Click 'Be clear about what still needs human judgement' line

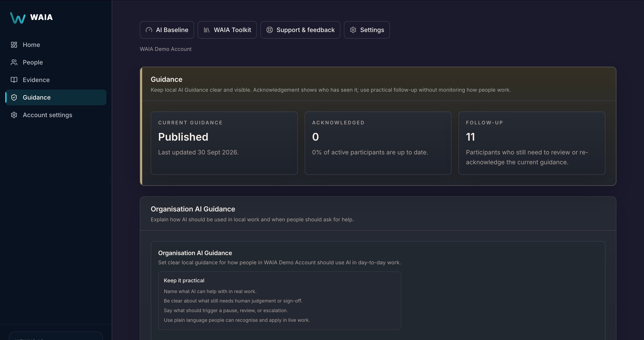pyautogui.click(x=233, y=301)
